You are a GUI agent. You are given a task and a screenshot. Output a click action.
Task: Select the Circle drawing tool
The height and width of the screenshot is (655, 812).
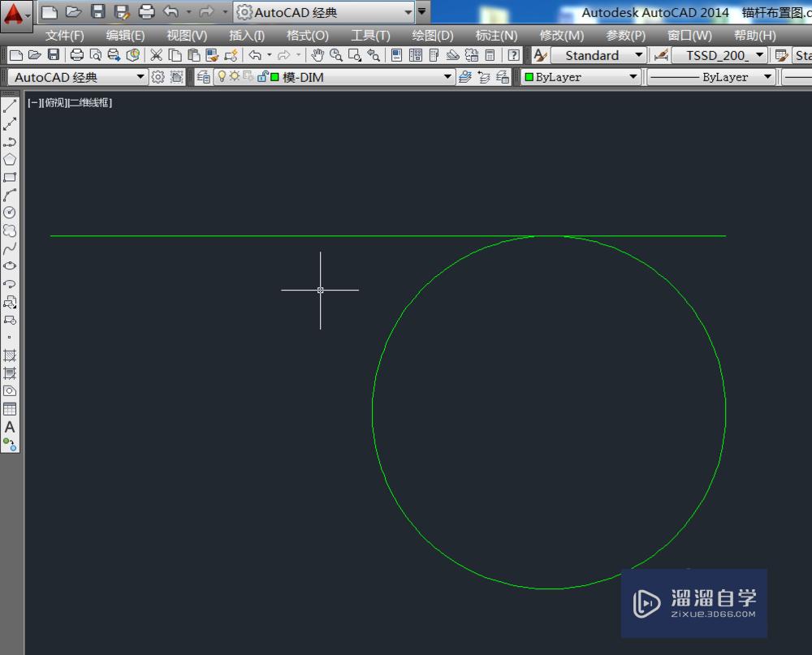[10, 213]
